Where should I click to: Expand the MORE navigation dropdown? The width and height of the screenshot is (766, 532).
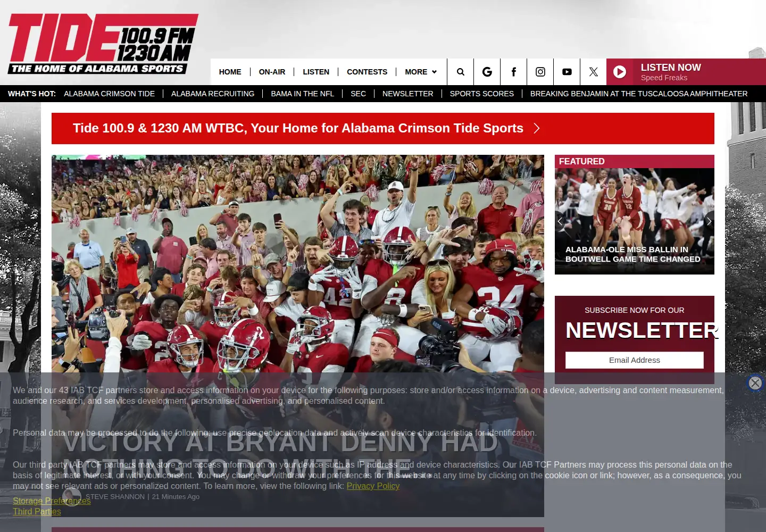tap(421, 72)
